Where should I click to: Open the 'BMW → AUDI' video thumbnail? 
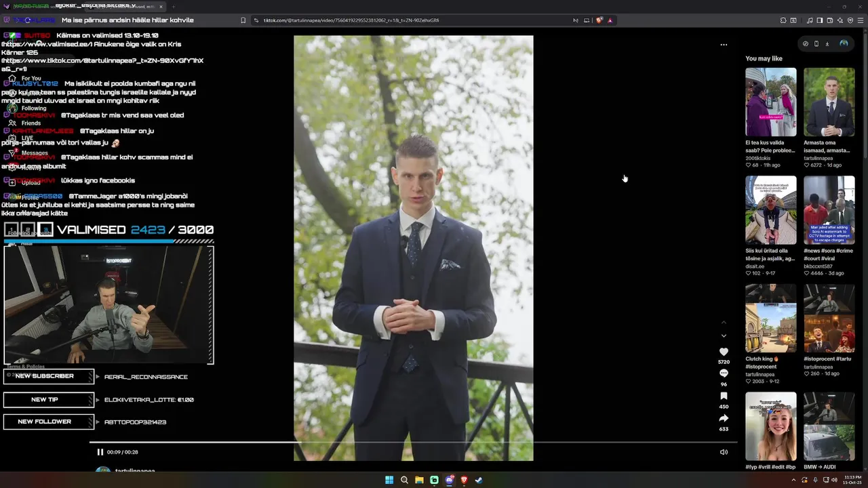[829, 426]
